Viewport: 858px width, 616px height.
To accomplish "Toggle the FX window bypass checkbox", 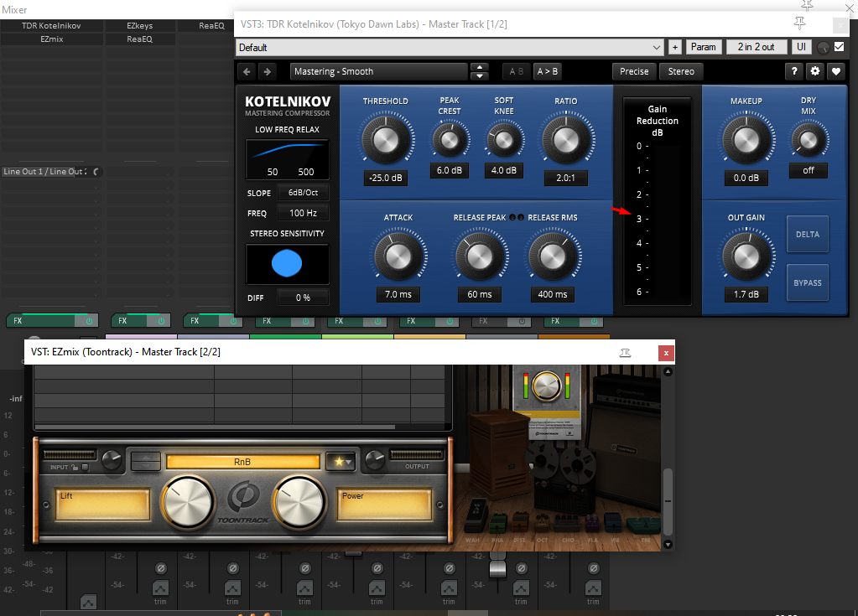I will coord(839,47).
